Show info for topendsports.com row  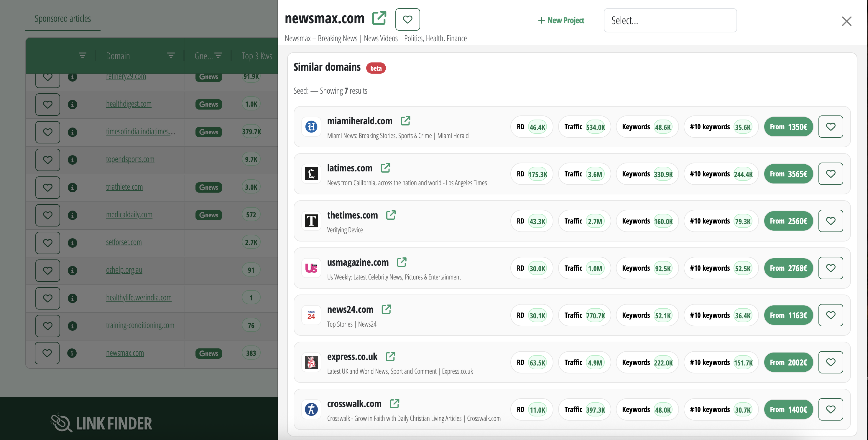click(72, 160)
